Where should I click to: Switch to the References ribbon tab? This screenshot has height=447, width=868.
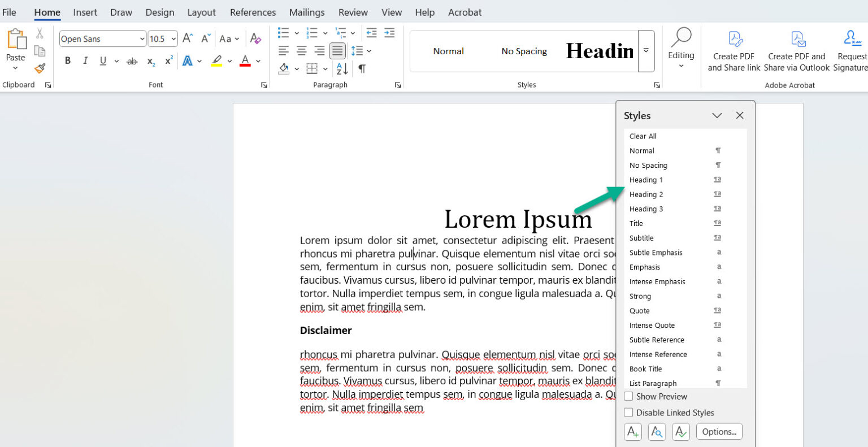(x=253, y=12)
